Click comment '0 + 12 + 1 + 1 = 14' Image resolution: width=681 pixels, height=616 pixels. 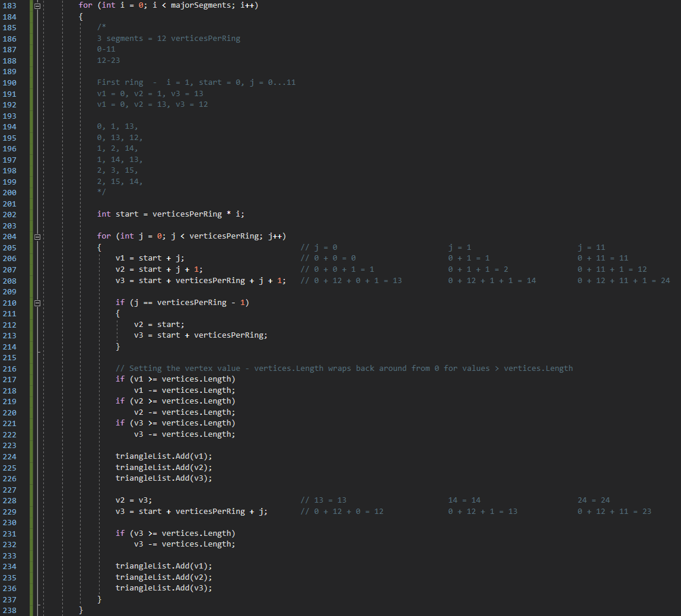(492, 281)
